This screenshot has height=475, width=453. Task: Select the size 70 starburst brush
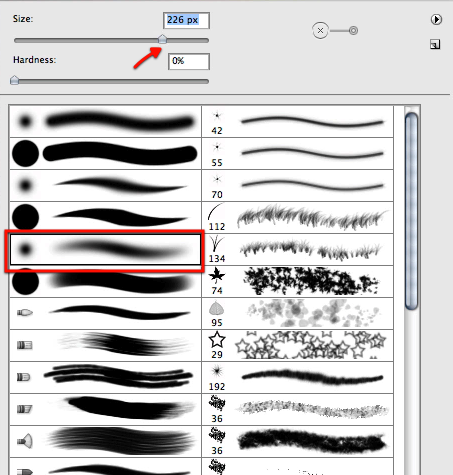pyautogui.click(x=298, y=185)
